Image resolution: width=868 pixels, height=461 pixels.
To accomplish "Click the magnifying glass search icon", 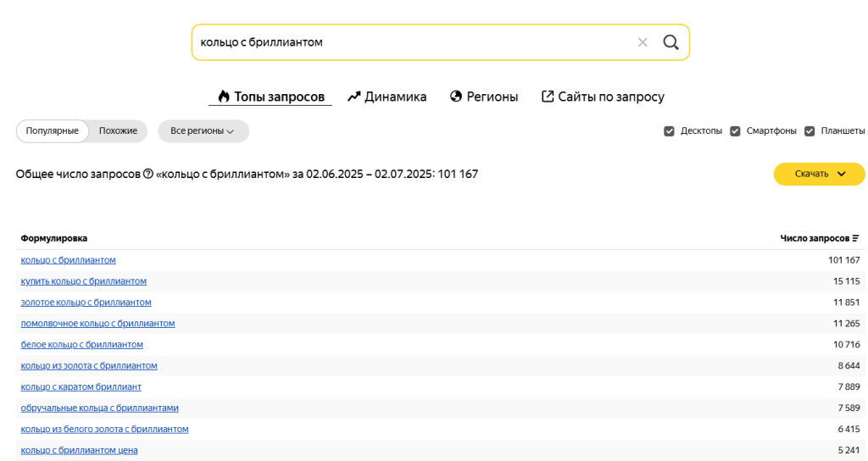I will pyautogui.click(x=670, y=42).
